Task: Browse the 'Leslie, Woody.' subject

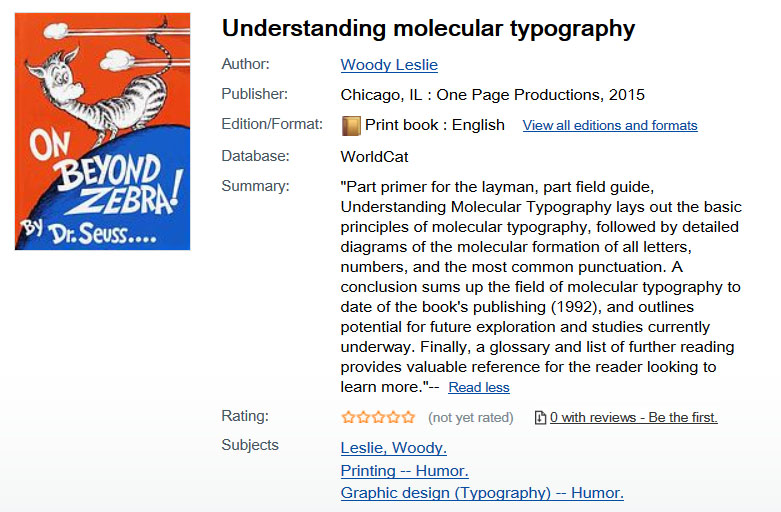Action: [393, 447]
